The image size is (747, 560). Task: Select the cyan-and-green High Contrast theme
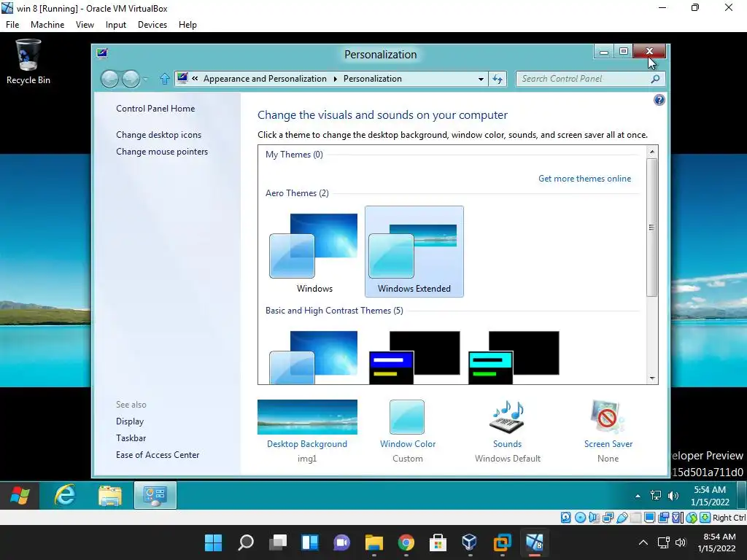coord(514,357)
